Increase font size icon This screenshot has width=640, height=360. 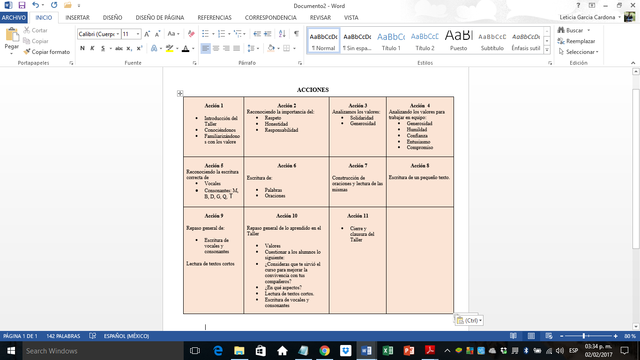[x=147, y=34]
